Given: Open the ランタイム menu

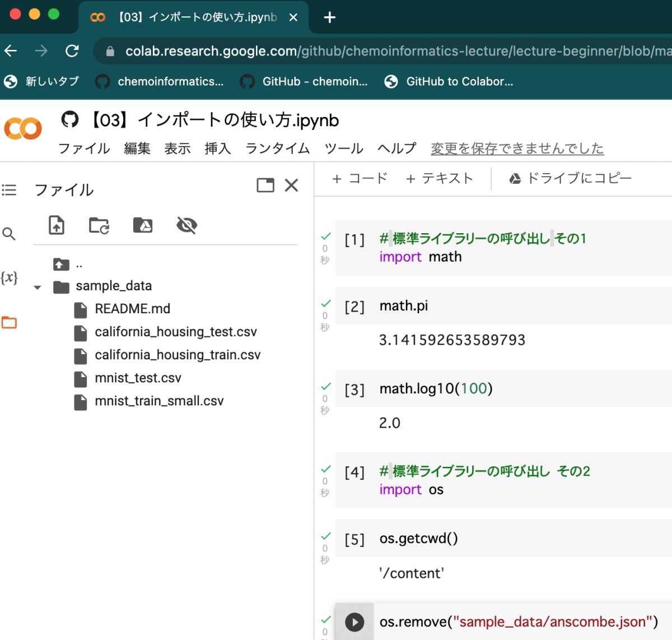Looking at the screenshot, I should 277,149.
